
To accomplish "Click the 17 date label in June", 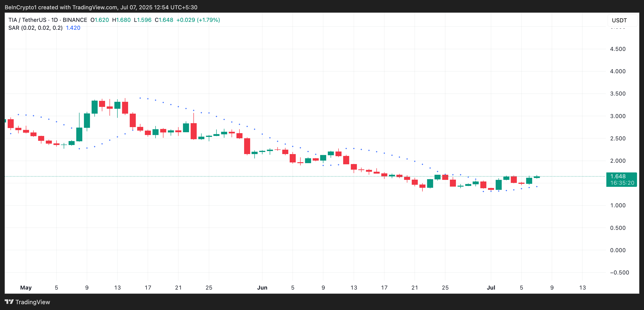I will tap(384, 287).
